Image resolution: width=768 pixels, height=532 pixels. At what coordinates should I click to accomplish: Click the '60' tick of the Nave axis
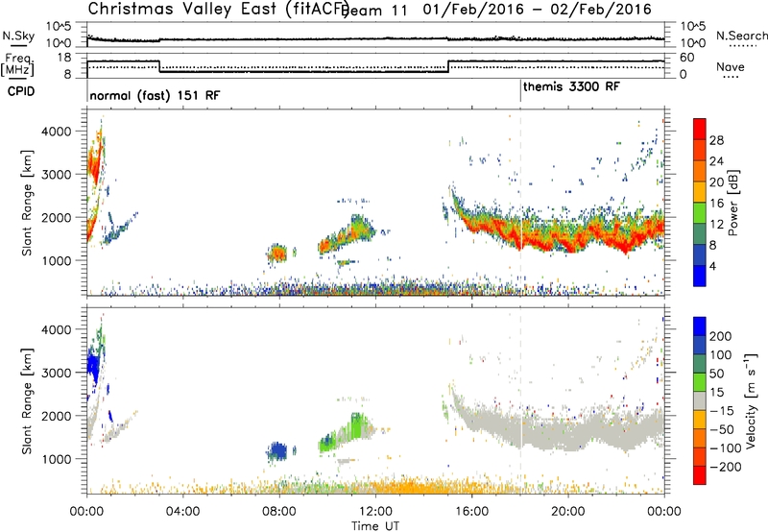tap(687, 58)
